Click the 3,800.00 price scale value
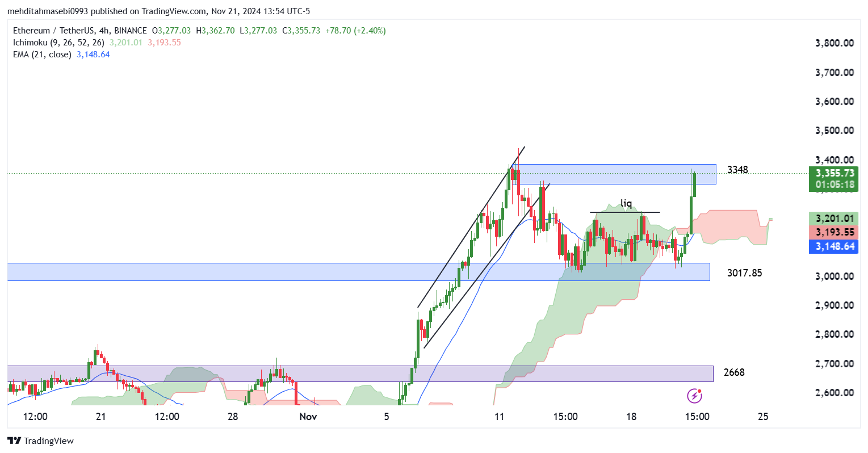This screenshot has height=453, width=868. pyautogui.click(x=835, y=43)
